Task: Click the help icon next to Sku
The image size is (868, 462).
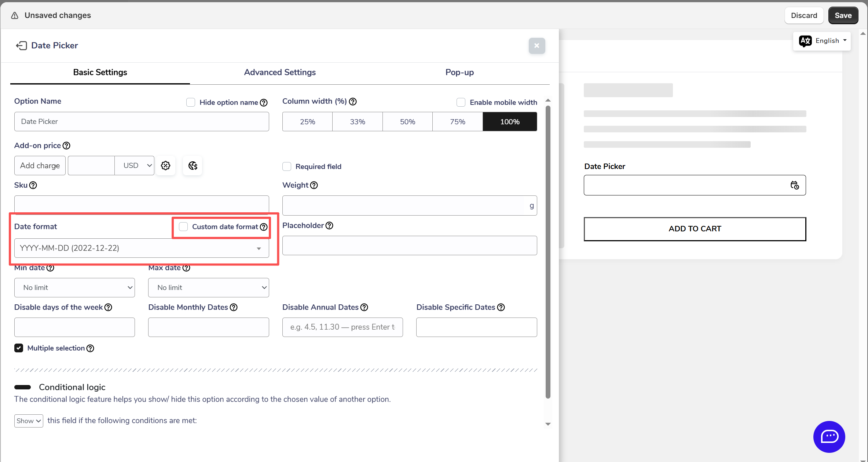Action: click(x=33, y=185)
